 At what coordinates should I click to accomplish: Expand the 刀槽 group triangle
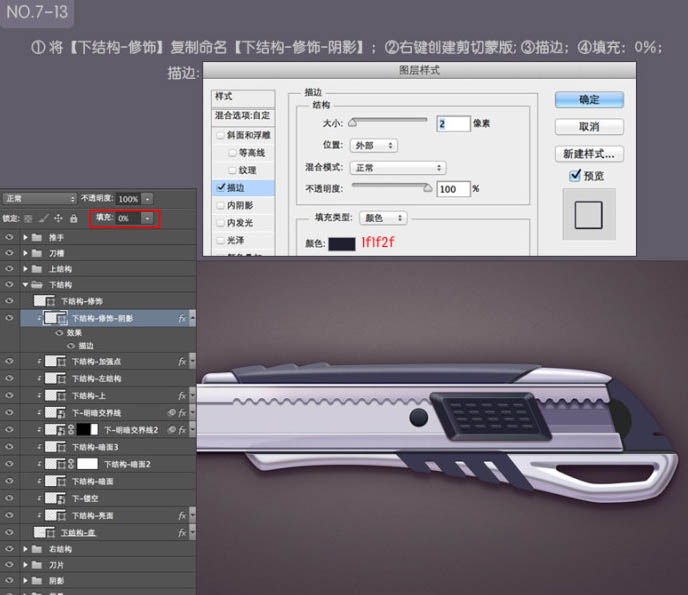25,253
